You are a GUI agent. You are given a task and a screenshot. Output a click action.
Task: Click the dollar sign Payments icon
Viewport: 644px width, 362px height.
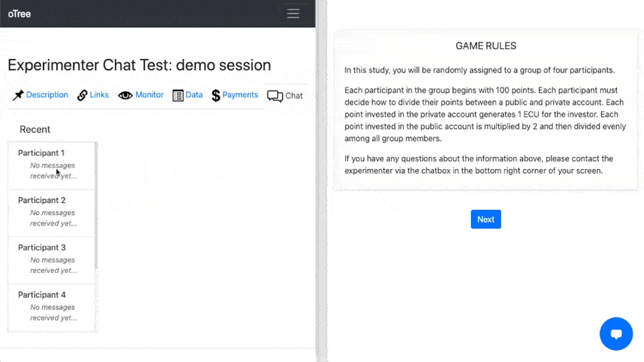pos(216,95)
